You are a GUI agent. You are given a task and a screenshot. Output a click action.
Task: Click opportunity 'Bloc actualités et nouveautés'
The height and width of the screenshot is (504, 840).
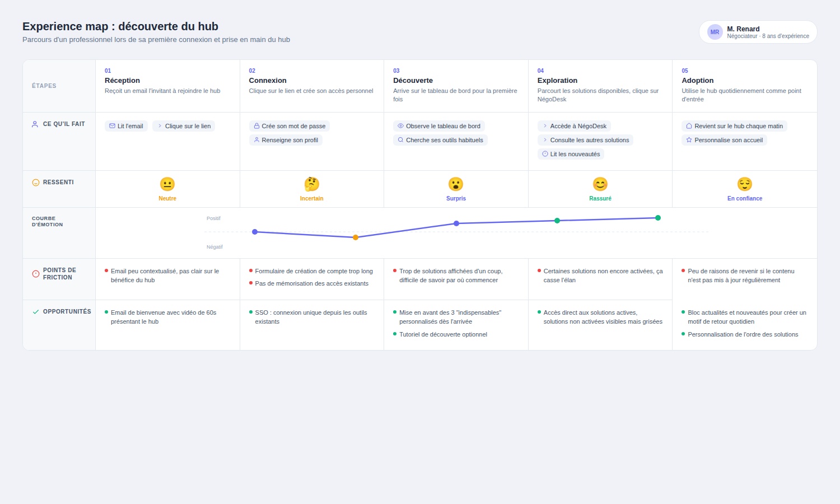pos(747,317)
